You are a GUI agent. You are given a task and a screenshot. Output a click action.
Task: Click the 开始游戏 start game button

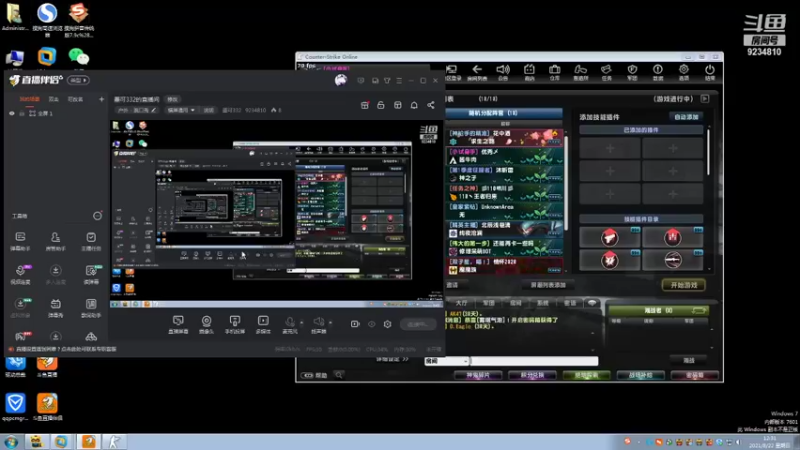tap(684, 285)
